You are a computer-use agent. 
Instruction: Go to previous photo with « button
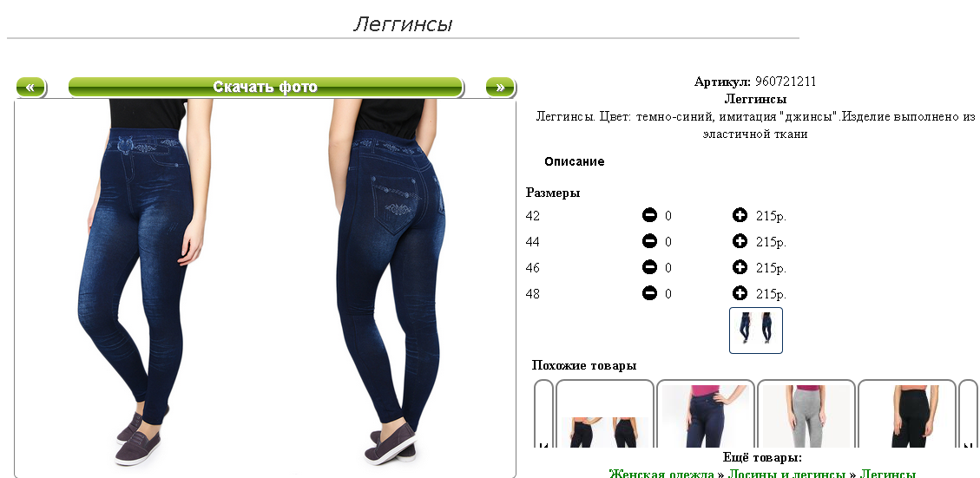30,87
